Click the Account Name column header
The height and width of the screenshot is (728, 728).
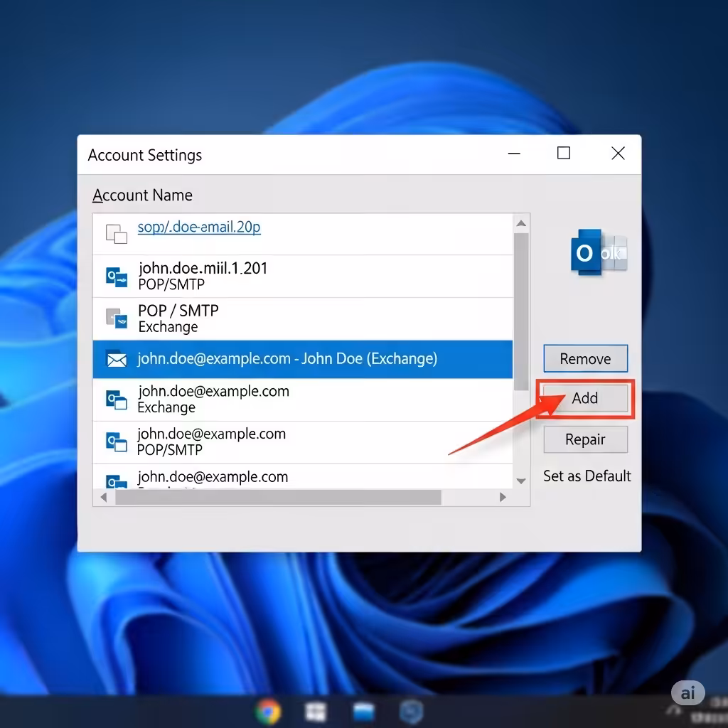pos(142,195)
